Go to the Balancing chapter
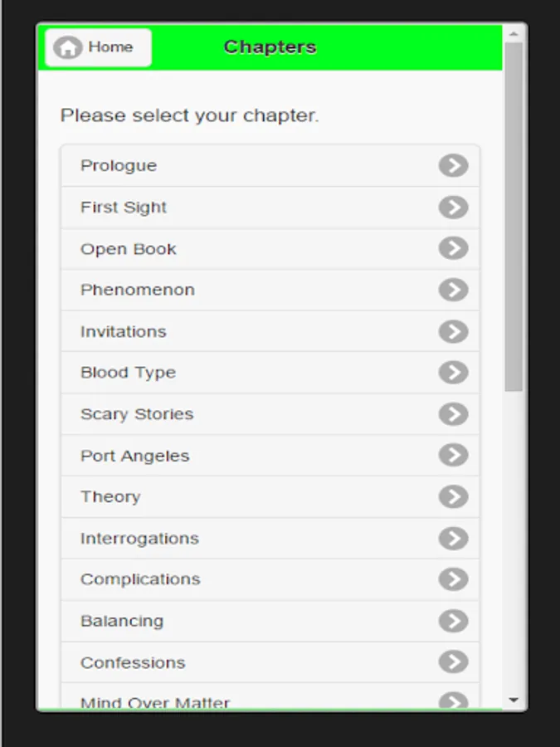The image size is (560, 747). (x=122, y=621)
